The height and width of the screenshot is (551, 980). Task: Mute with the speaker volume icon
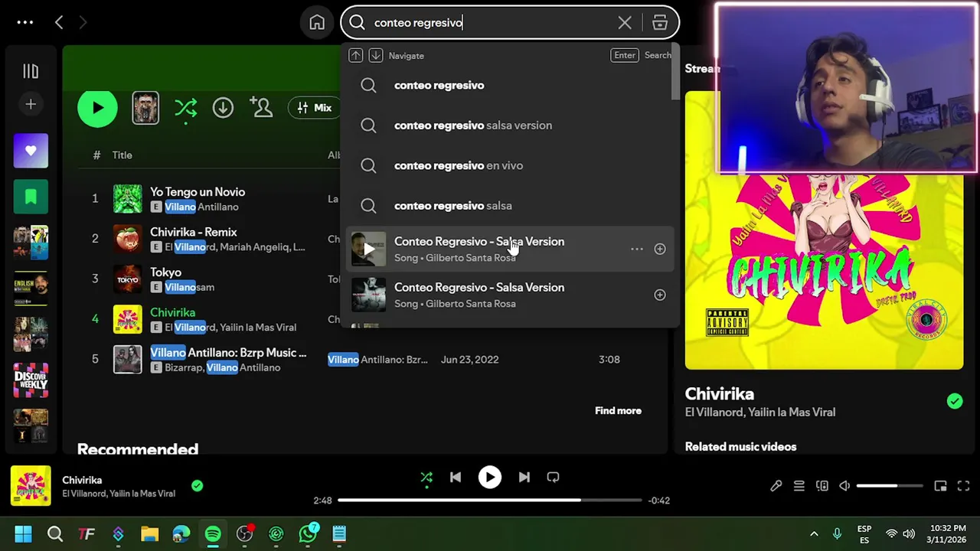tap(844, 486)
